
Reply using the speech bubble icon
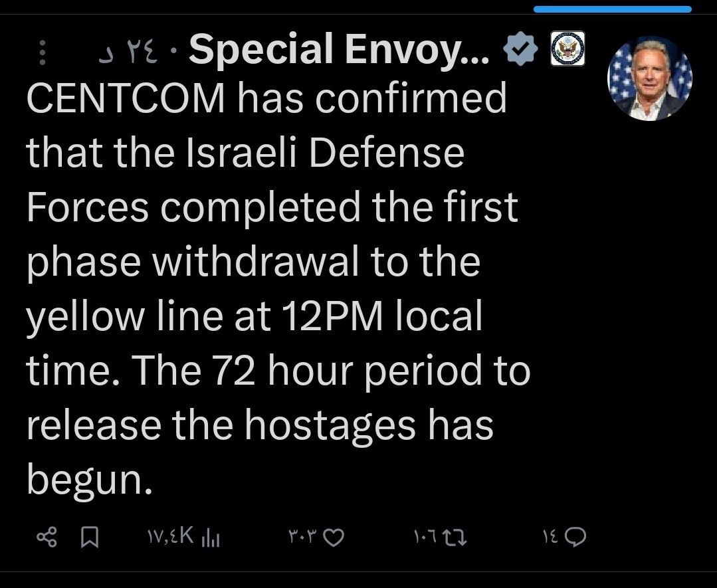click(x=575, y=536)
